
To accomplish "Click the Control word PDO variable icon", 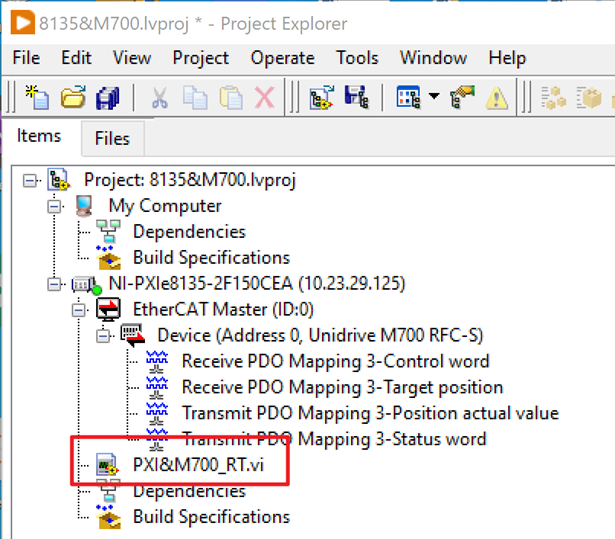I will (157, 362).
